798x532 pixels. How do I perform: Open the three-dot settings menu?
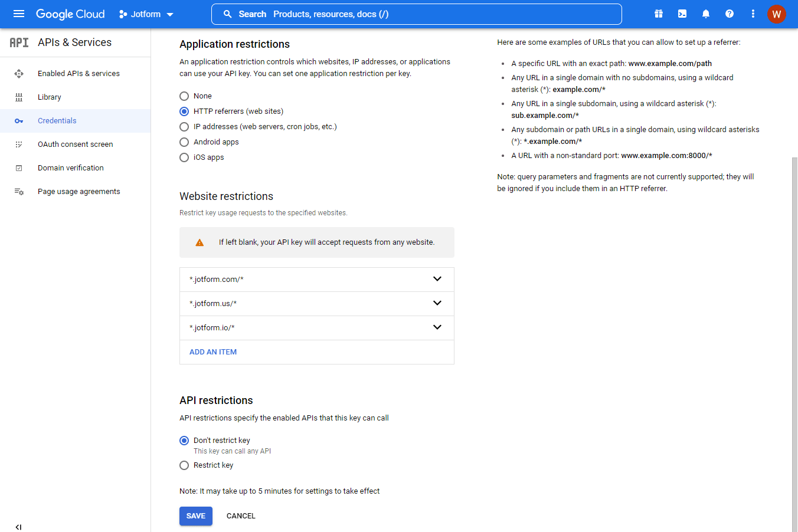pyautogui.click(x=753, y=14)
